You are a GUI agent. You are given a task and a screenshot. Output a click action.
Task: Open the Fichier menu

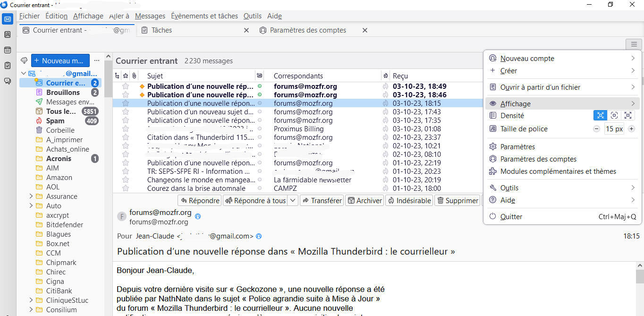pyautogui.click(x=29, y=16)
